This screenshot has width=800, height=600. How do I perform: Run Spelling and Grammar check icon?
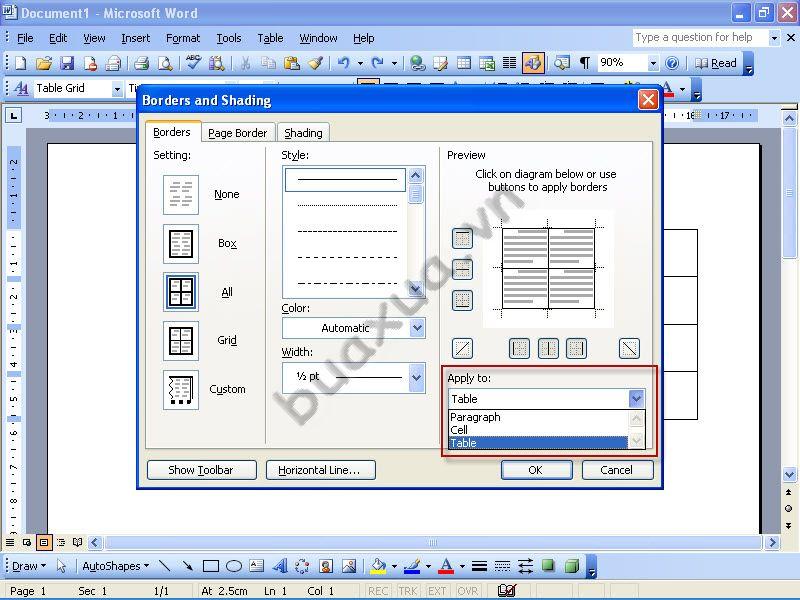tap(193, 63)
